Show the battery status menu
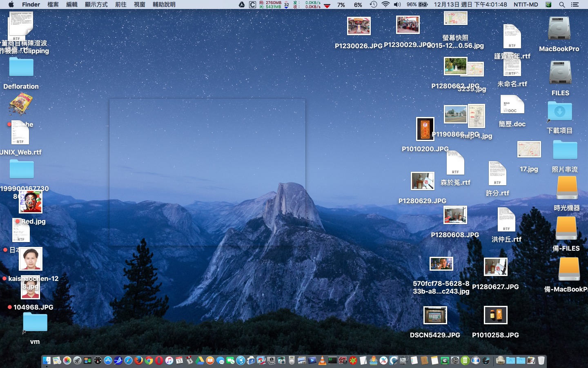The image size is (588, 368). pos(423,4)
